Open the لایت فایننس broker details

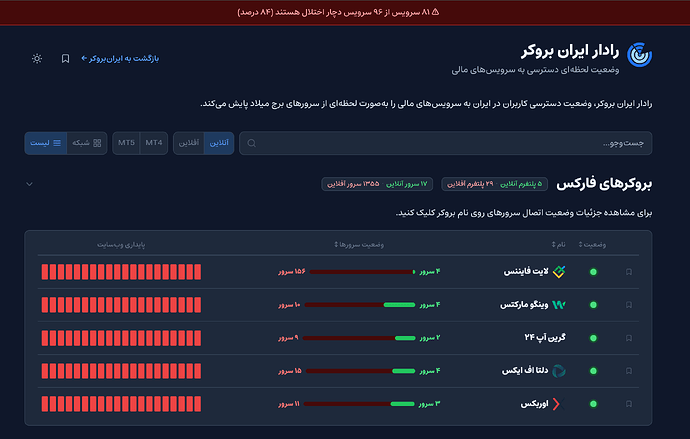coord(526,272)
